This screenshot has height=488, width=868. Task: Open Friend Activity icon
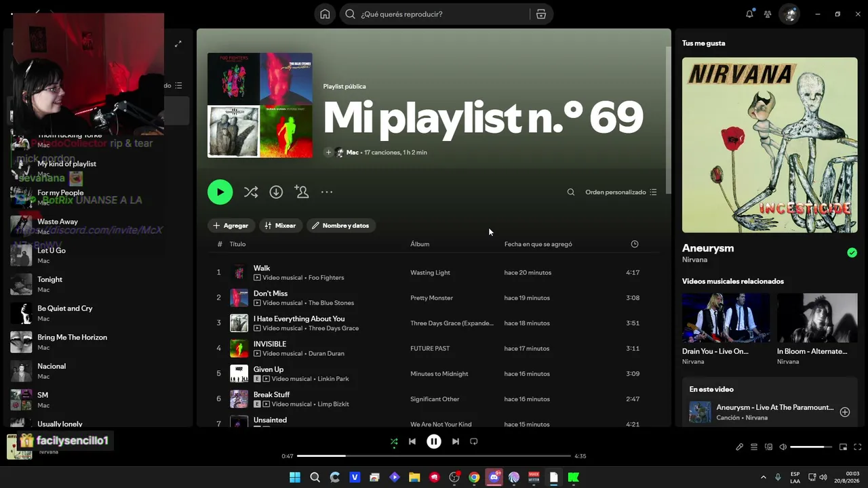[x=768, y=14]
